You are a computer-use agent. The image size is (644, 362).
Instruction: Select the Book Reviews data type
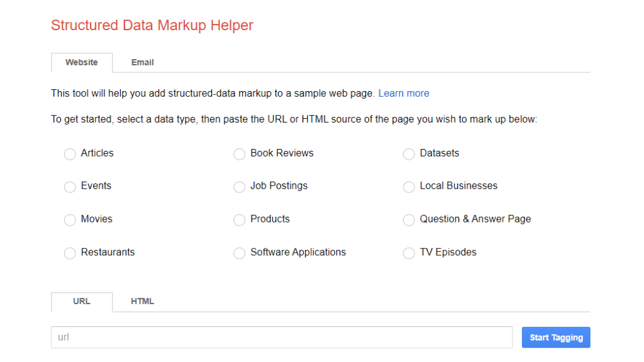click(240, 154)
